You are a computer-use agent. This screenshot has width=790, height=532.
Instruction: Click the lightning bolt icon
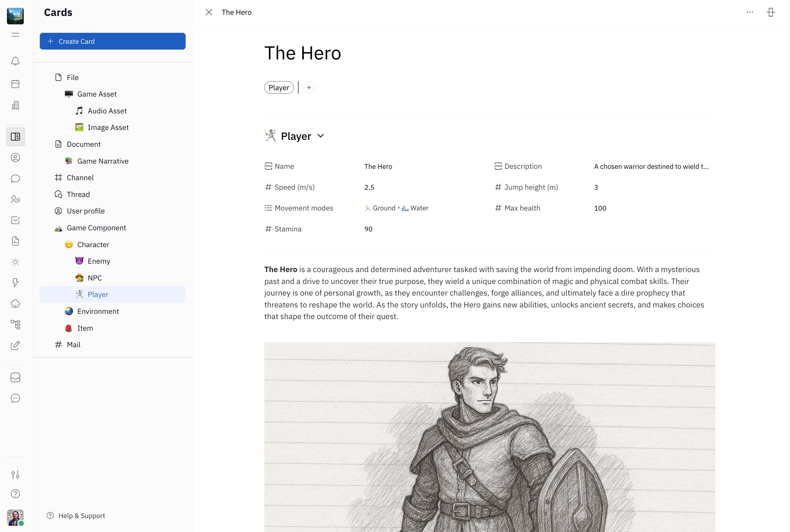point(15,283)
